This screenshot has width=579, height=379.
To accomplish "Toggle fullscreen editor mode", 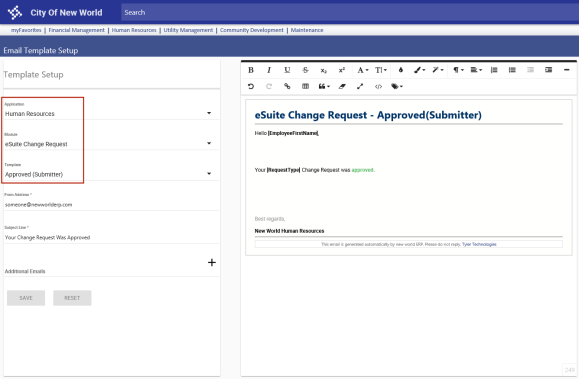I will (360, 86).
